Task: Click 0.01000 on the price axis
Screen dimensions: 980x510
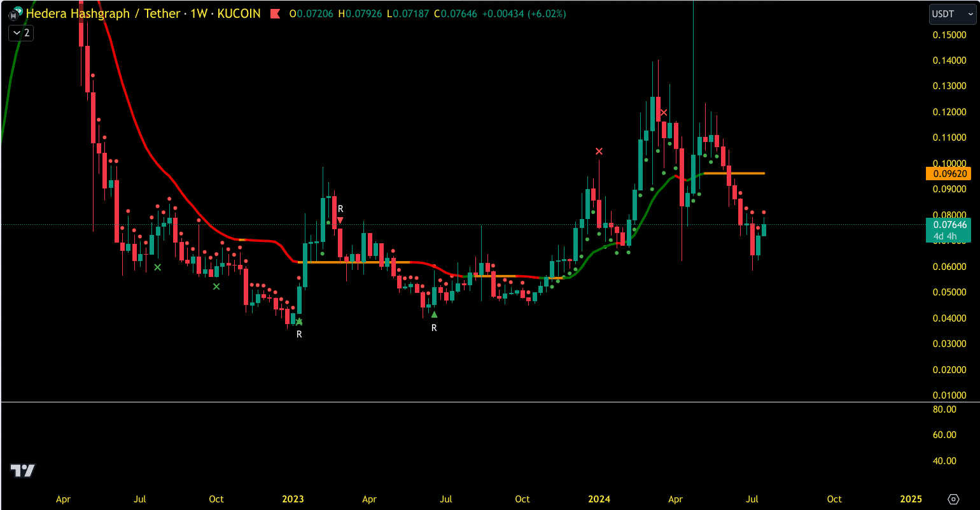Action: point(949,395)
